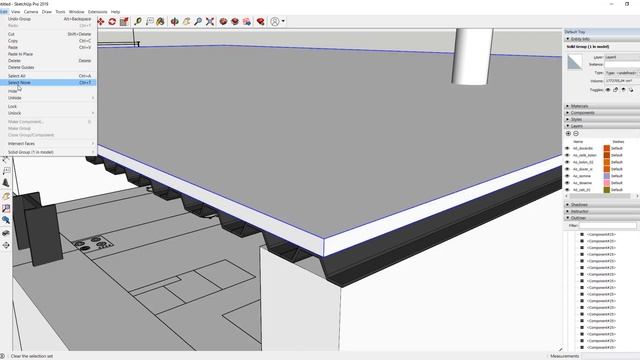Choose Paste In Place menu entry
This screenshot has width=640, height=360.
click(49, 54)
